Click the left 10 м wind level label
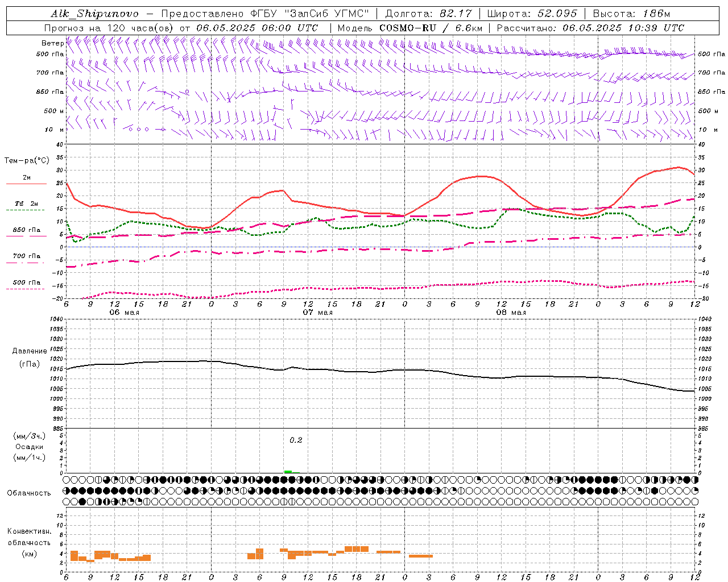This screenshot has width=728, height=582. [55, 130]
